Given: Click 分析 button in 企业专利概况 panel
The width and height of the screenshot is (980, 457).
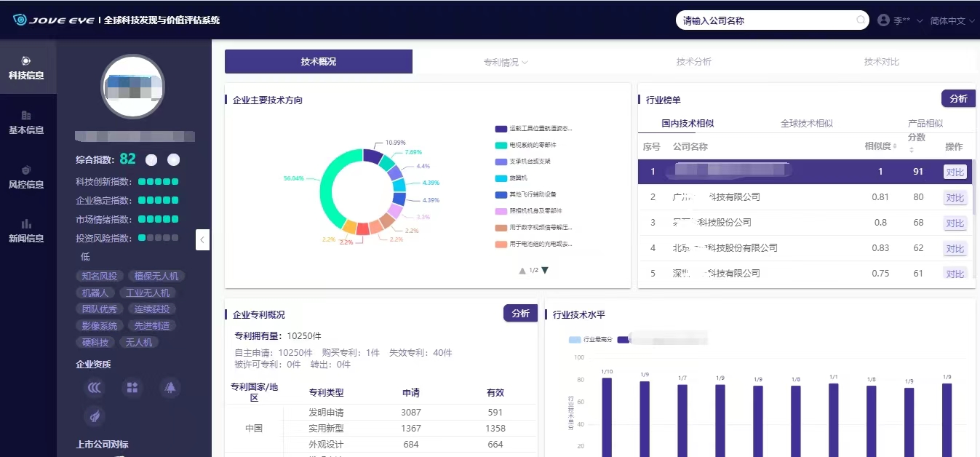Looking at the screenshot, I should tap(520, 313).
